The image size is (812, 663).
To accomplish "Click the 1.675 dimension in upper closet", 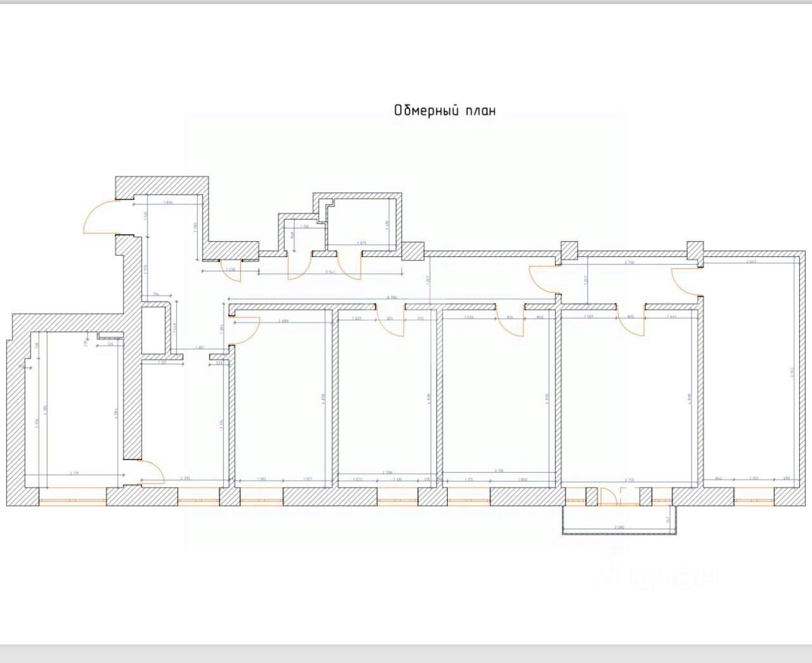I will (362, 243).
